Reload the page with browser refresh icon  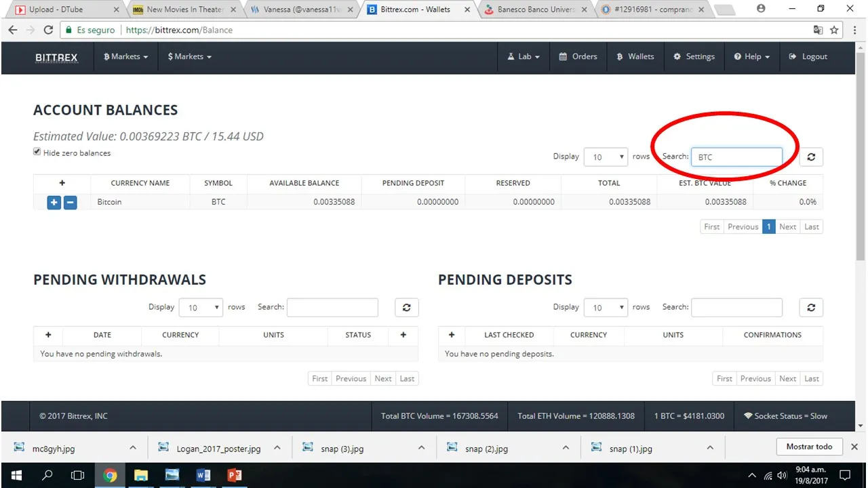click(48, 30)
